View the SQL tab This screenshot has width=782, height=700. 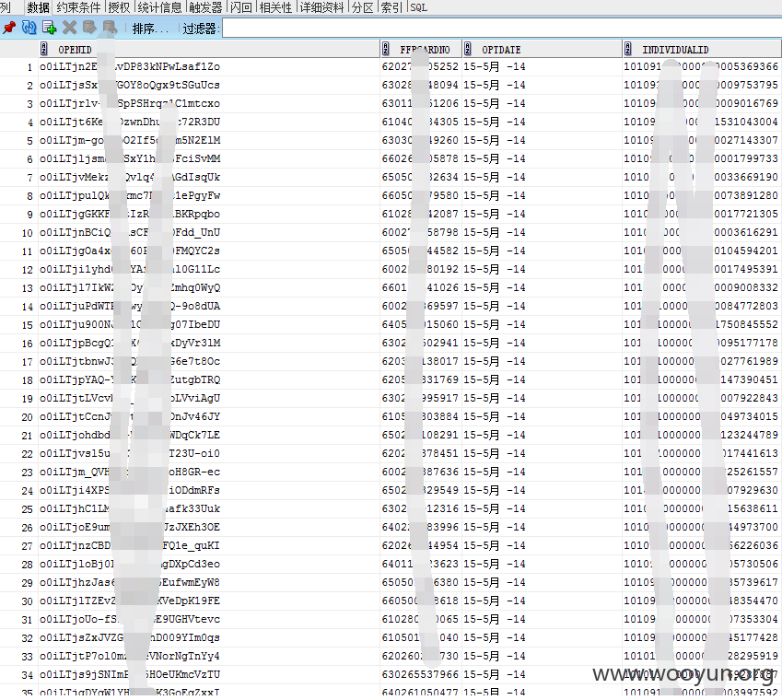418,7
